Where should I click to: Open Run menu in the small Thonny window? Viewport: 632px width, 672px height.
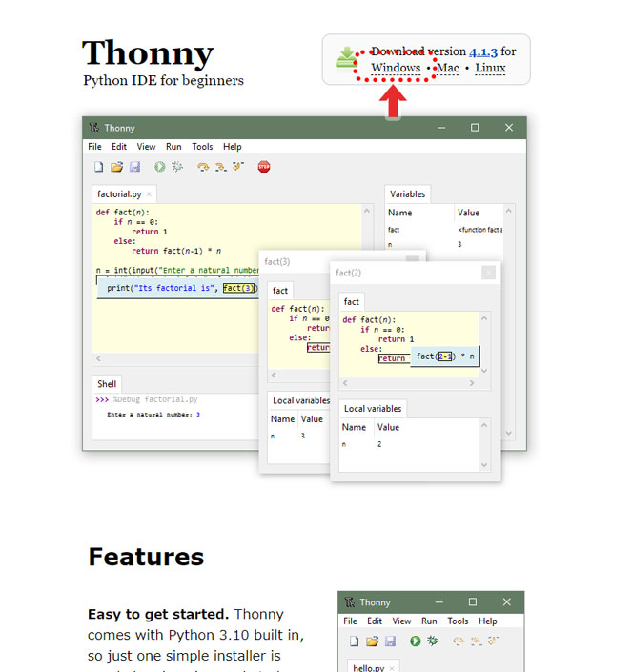(429, 621)
